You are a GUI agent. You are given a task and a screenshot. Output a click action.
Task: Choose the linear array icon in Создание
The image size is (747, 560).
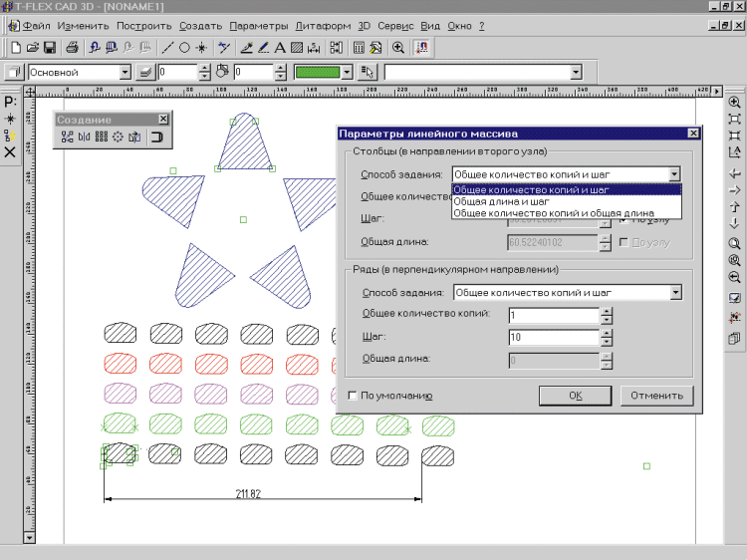point(101,137)
